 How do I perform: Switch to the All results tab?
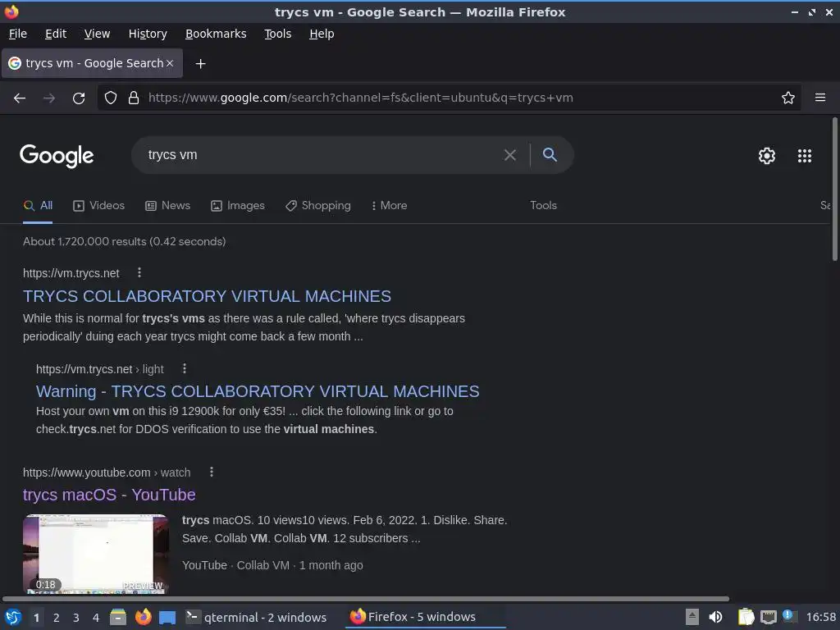pyautogui.click(x=38, y=206)
